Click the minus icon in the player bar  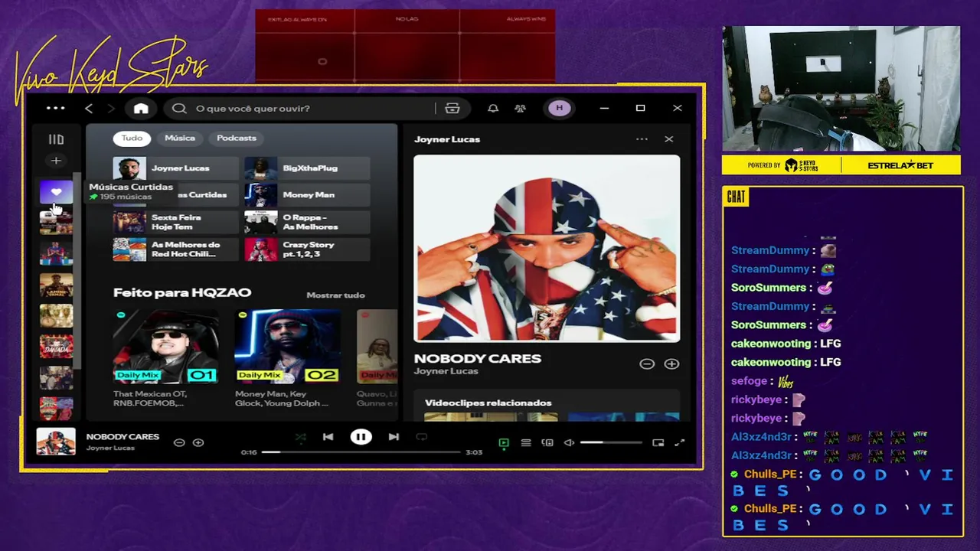(x=179, y=442)
